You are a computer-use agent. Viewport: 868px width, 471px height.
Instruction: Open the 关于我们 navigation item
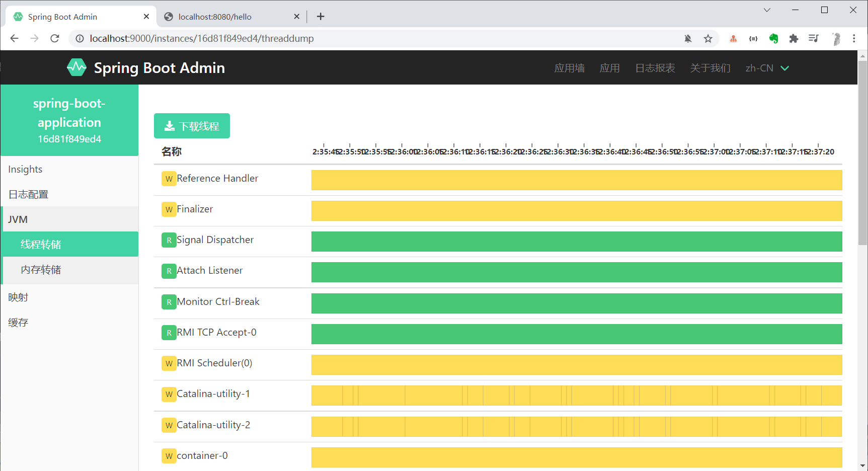(x=711, y=68)
